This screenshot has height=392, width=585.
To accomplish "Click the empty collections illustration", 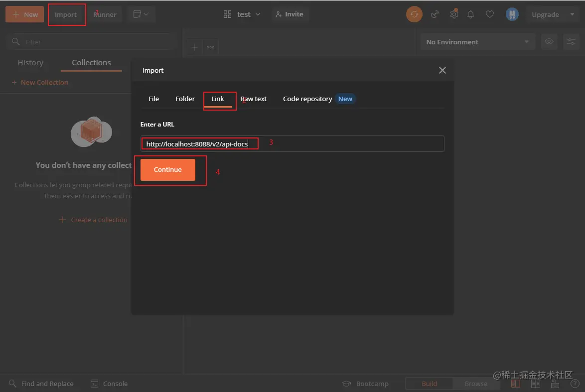I will pos(91,131).
